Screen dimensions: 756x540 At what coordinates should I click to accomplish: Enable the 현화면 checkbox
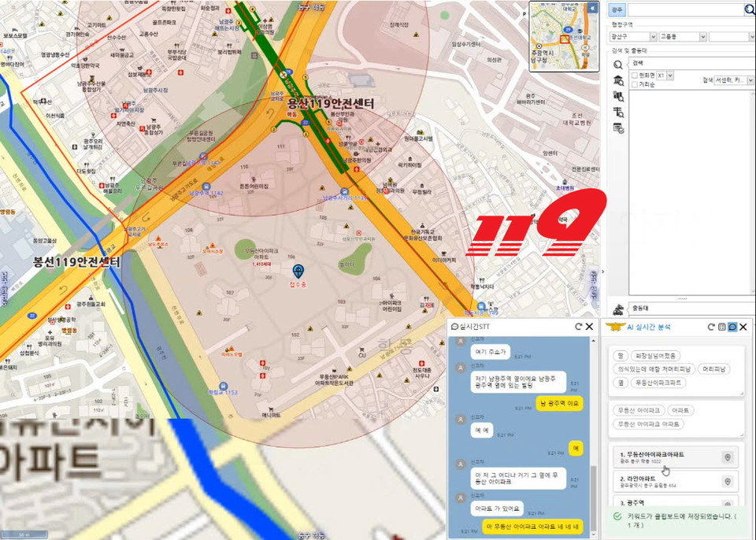click(636, 75)
